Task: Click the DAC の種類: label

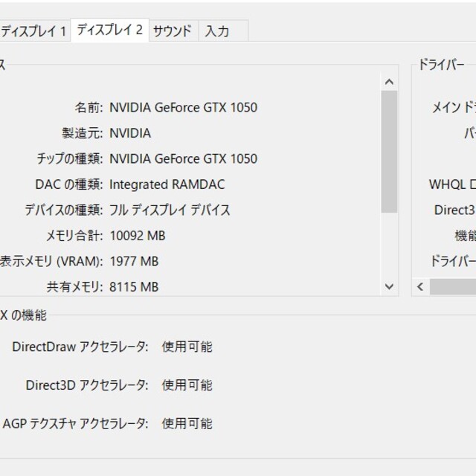Action: 69,184
